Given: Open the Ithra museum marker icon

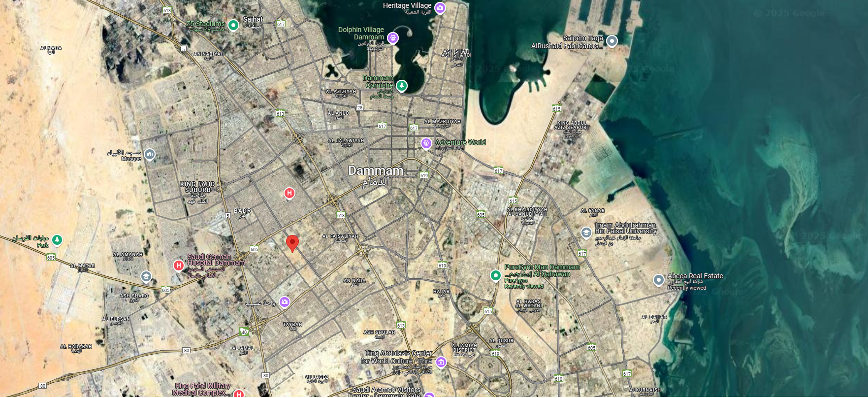Looking at the screenshot, I should pos(441,363).
